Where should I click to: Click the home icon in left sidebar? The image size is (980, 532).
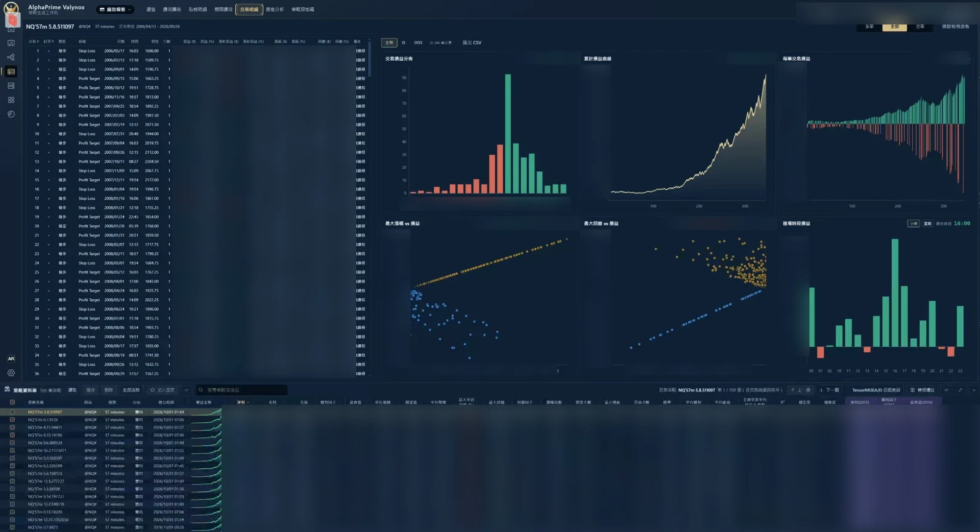pyautogui.click(x=11, y=29)
